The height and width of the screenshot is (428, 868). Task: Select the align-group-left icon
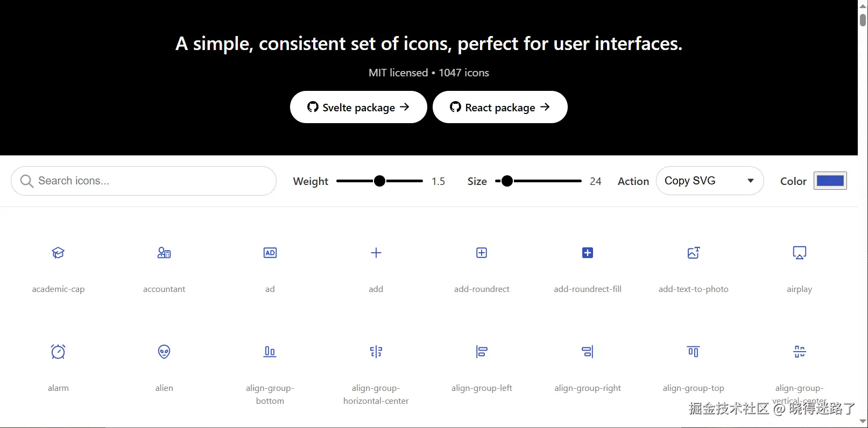(x=482, y=352)
